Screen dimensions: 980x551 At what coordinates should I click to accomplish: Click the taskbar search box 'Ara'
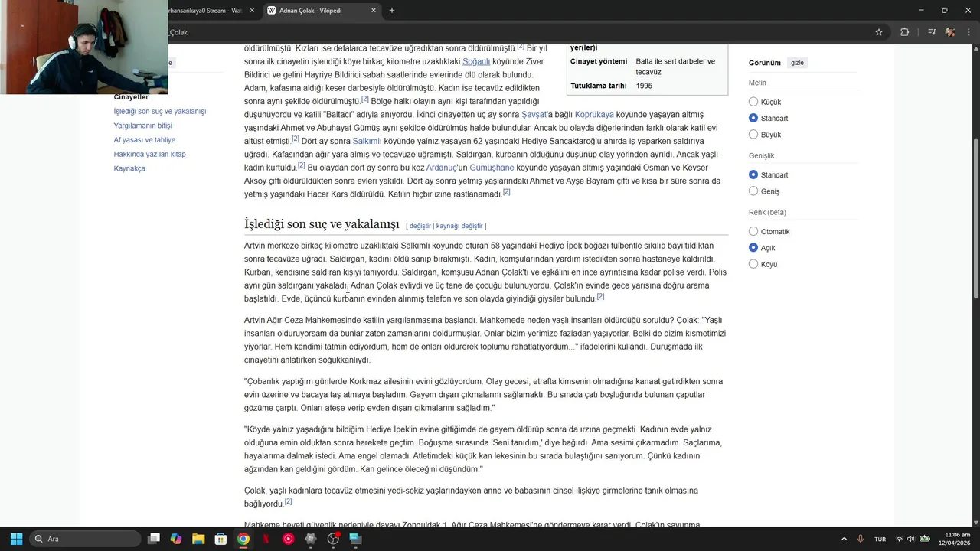[x=84, y=539]
